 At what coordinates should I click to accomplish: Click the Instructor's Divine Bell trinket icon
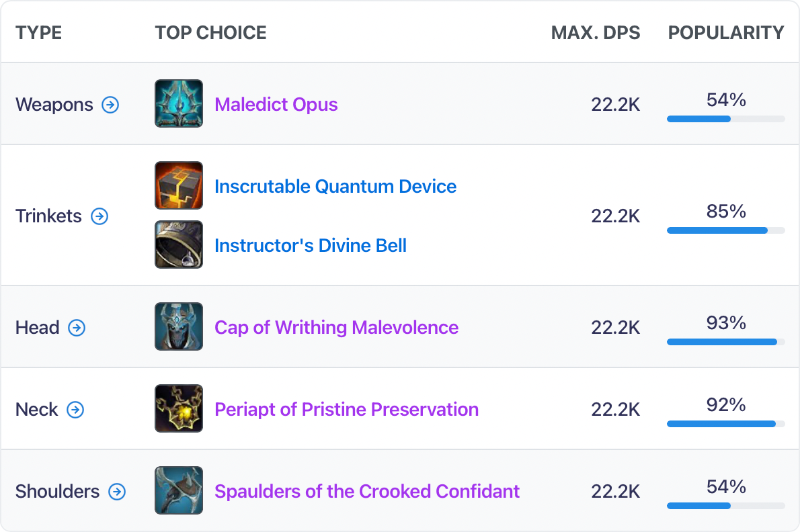(x=178, y=245)
